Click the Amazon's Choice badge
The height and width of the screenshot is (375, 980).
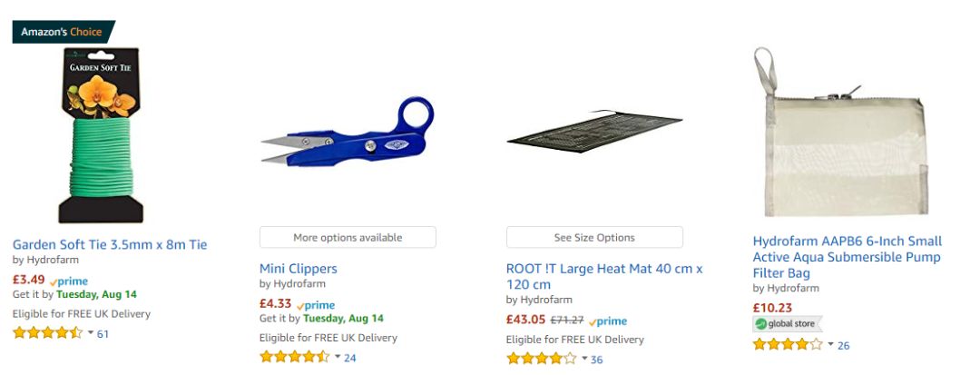click(x=62, y=32)
